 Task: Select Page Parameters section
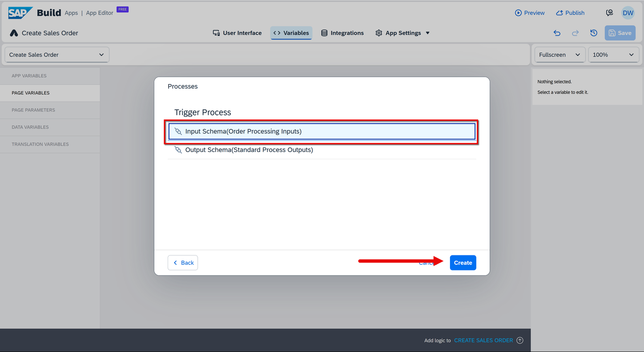[50, 110]
